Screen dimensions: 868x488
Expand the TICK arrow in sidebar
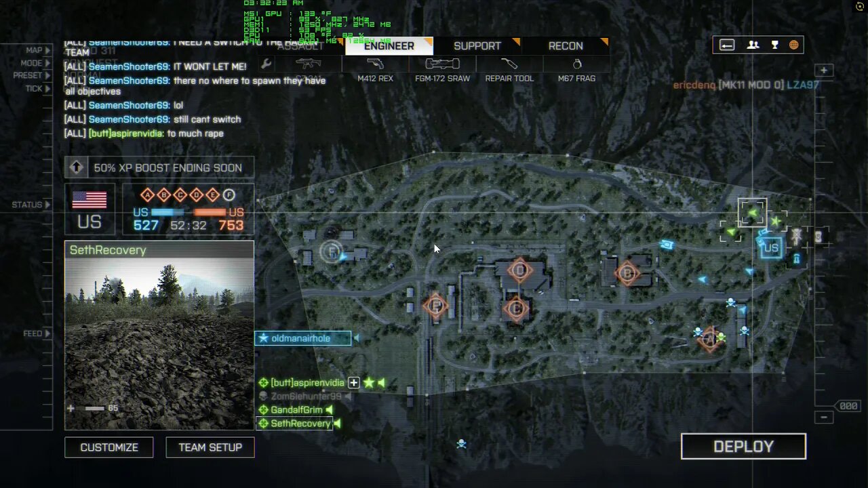[47, 89]
